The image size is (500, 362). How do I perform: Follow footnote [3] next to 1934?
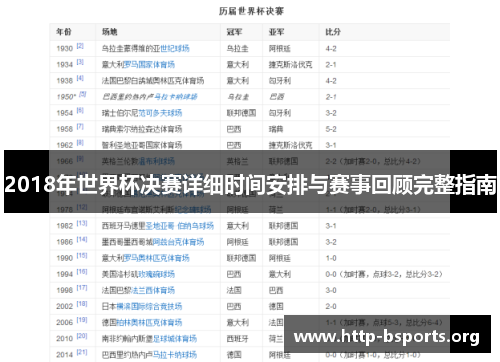point(80,62)
